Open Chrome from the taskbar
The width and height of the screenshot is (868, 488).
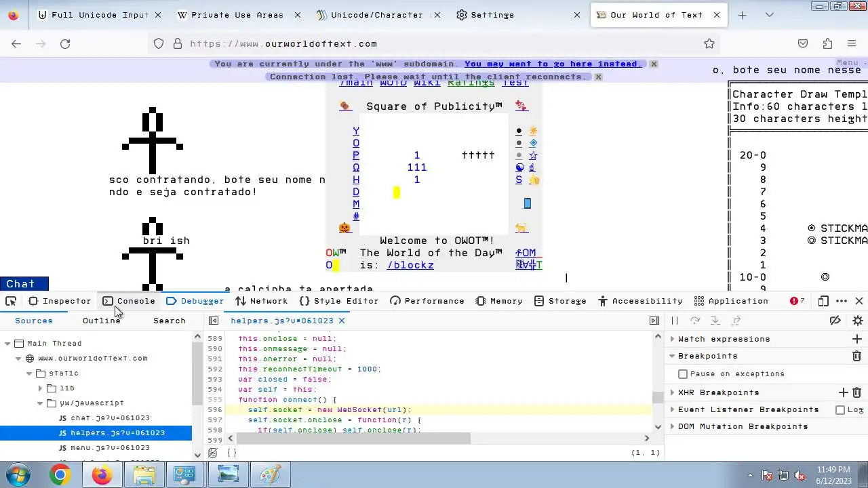click(x=60, y=476)
